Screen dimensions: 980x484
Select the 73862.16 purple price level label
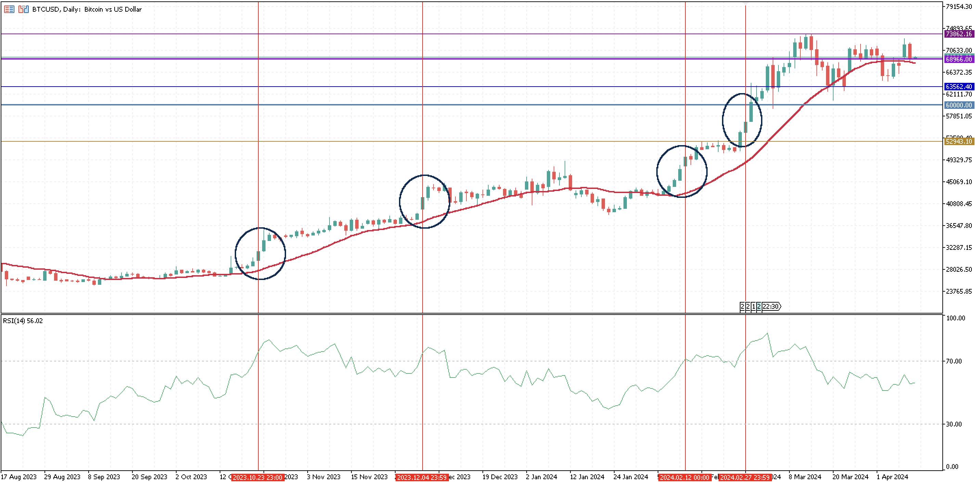pyautogui.click(x=959, y=34)
